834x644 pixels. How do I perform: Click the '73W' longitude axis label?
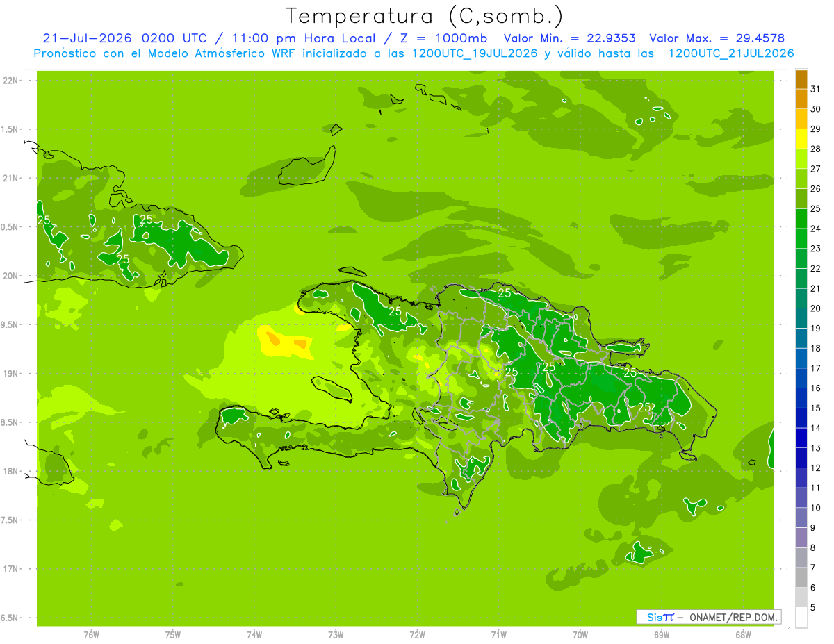[x=336, y=635]
